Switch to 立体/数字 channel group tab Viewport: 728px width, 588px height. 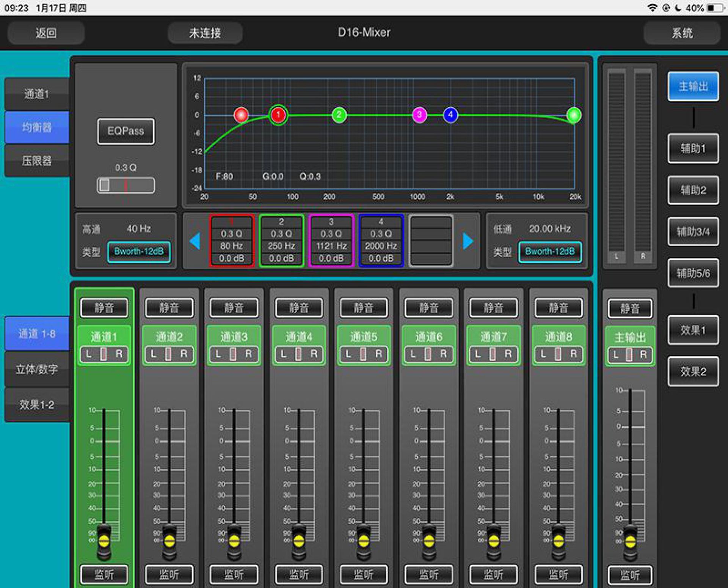click(37, 369)
